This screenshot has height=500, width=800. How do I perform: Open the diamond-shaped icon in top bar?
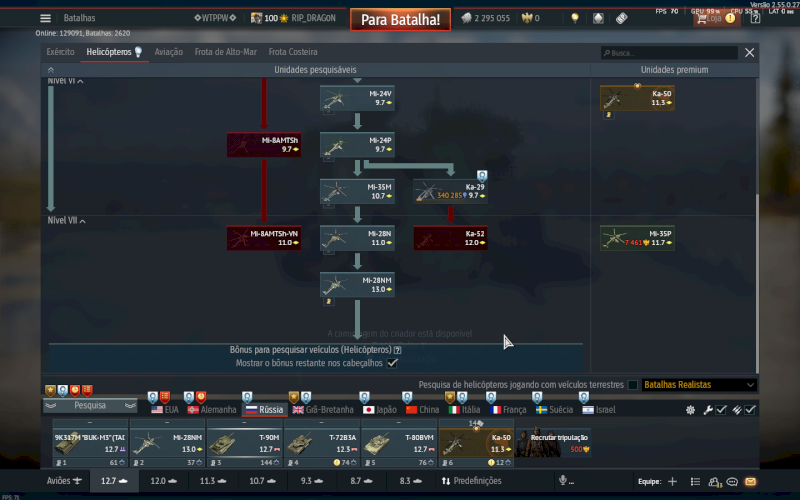598,18
